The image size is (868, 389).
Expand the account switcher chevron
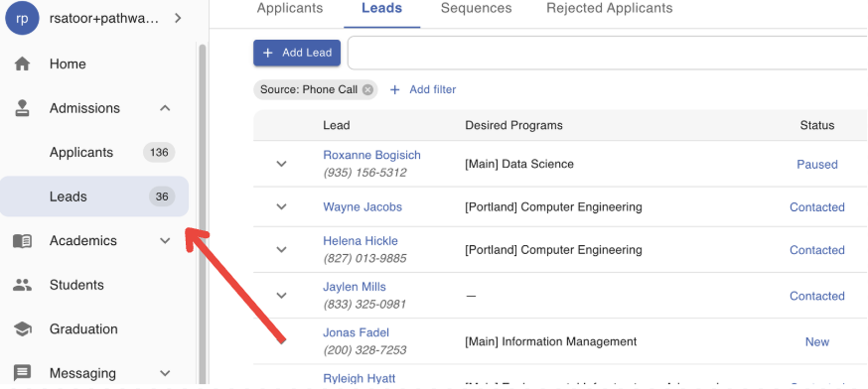coord(178,18)
